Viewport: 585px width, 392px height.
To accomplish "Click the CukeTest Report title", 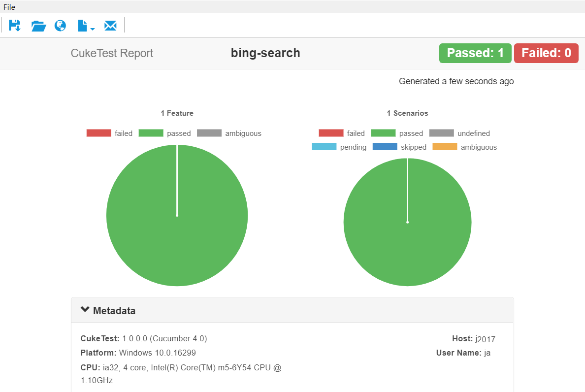I will (x=112, y=53).
